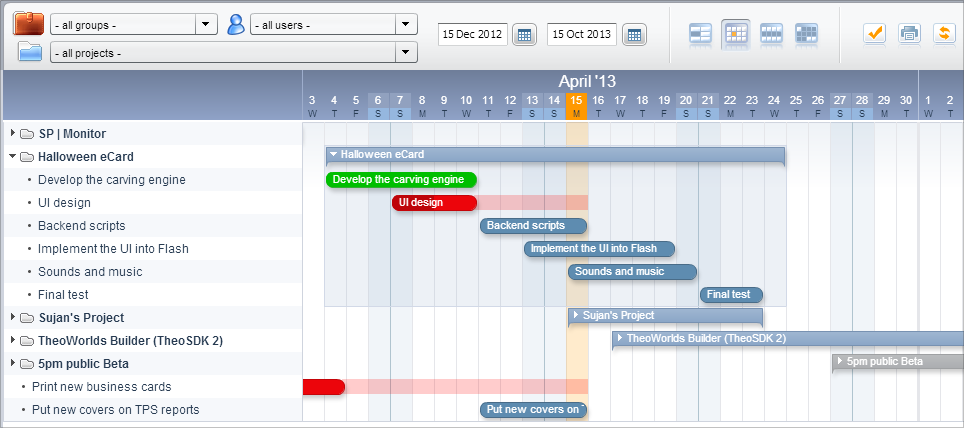The image size is (964, 428).
Task: Expand 5pm public Beta bar in the chart
Action: coord(840,361)
